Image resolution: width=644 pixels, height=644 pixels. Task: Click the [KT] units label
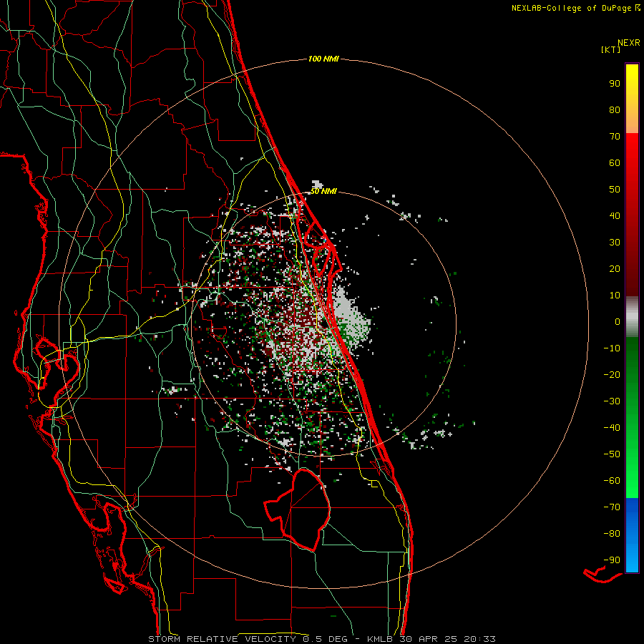[610, 49]
